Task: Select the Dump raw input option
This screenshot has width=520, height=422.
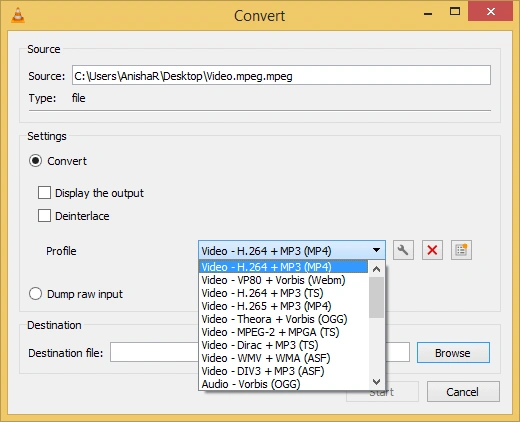Action: pyautogui.click(x=36, y=294)
